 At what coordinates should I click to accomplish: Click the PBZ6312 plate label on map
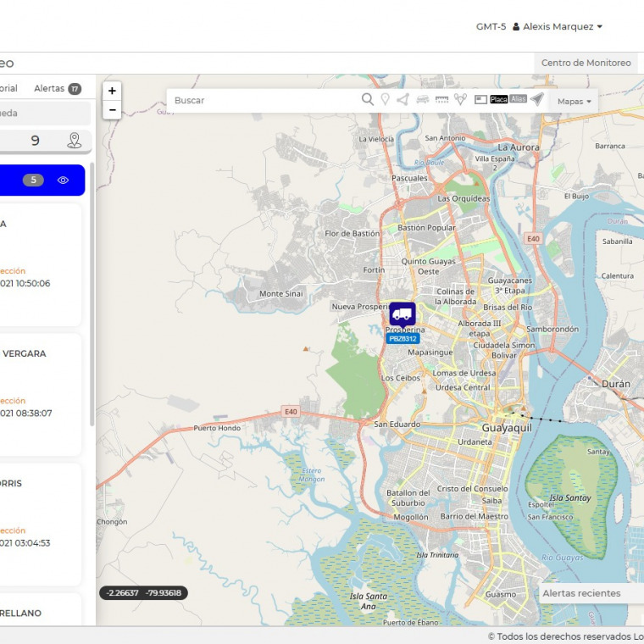[402, 339]
